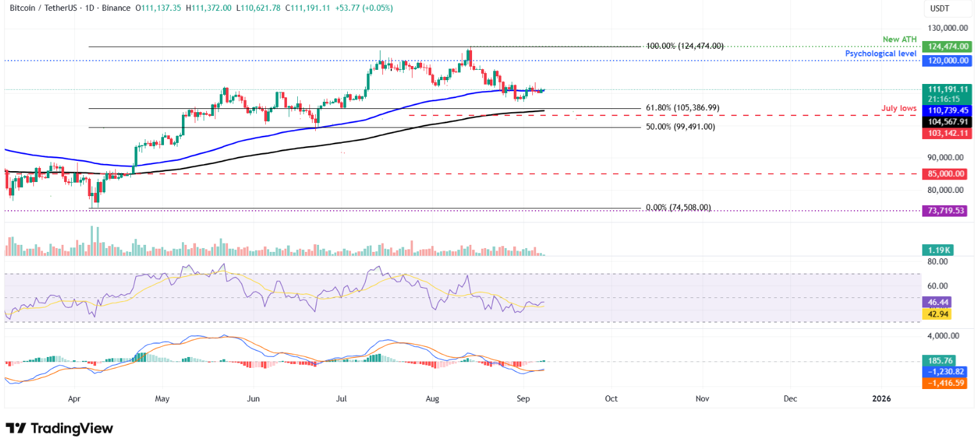Click the 103,142.11 red price tag

pos(946,133)
